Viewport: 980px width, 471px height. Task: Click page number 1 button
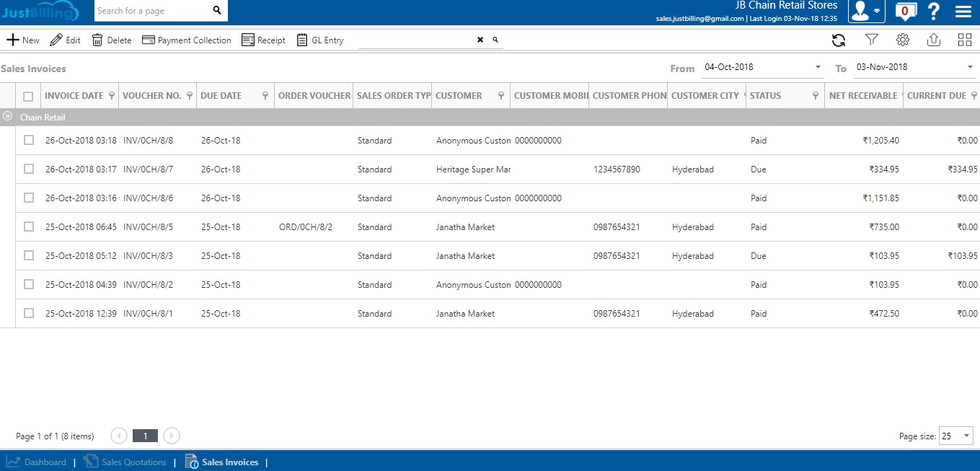(x=145, y=436)
